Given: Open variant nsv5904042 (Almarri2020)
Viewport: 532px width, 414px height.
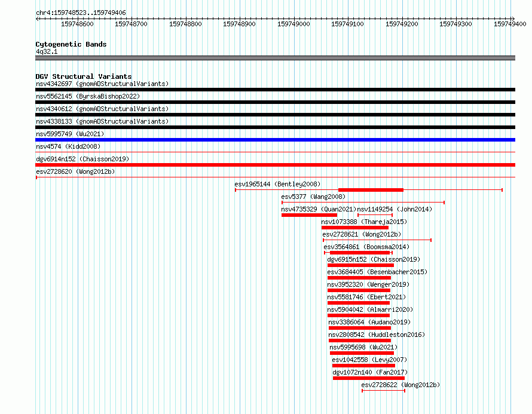Looking at the screenshot, I should (370, 309).
